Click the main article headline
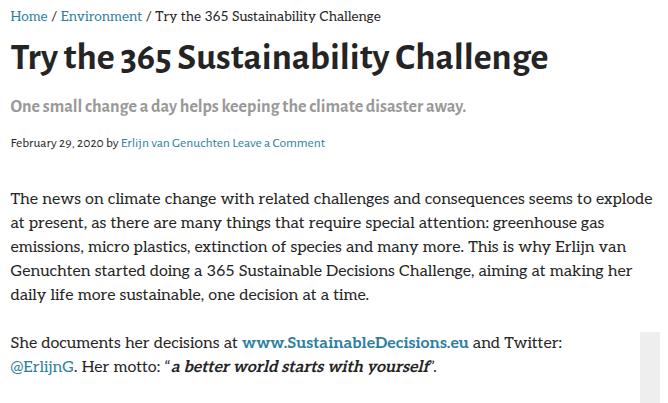 (x=279, y=57)
